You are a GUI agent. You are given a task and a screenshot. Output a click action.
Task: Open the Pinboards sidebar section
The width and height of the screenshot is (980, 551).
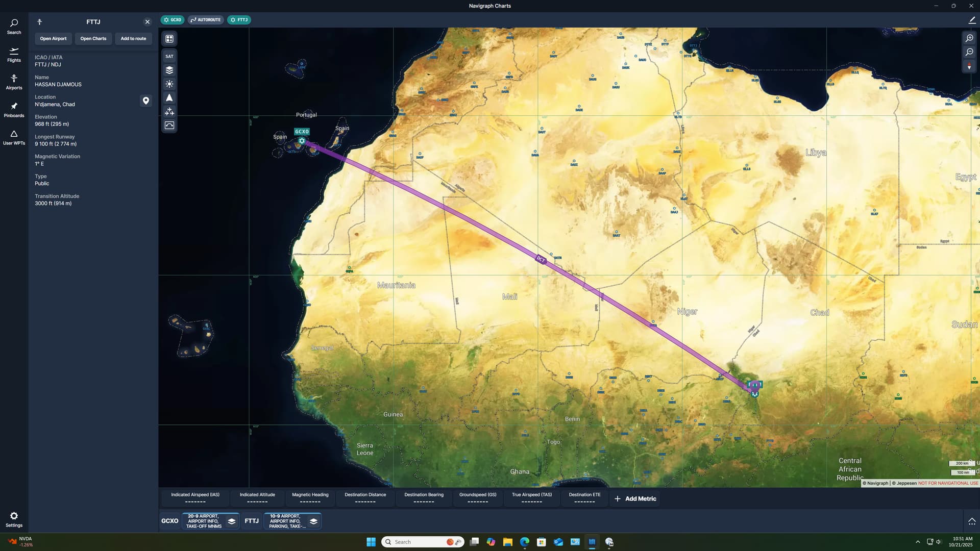point(14,109)
